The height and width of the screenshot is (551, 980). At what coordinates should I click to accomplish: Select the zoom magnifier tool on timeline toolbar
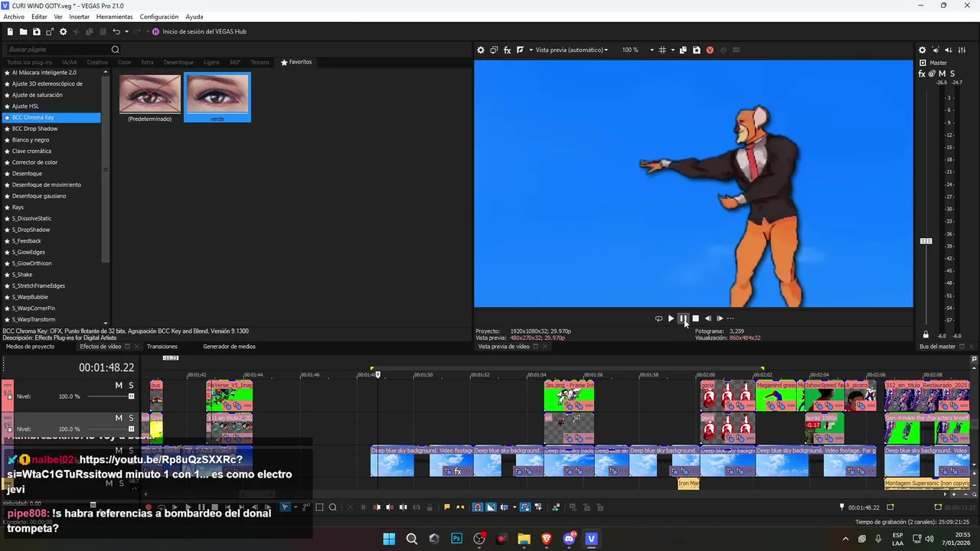[332, 507]
